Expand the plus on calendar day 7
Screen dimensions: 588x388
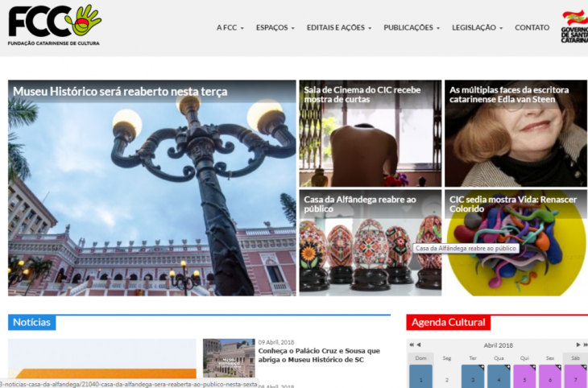pyautogui.click(x=584, y=367)
